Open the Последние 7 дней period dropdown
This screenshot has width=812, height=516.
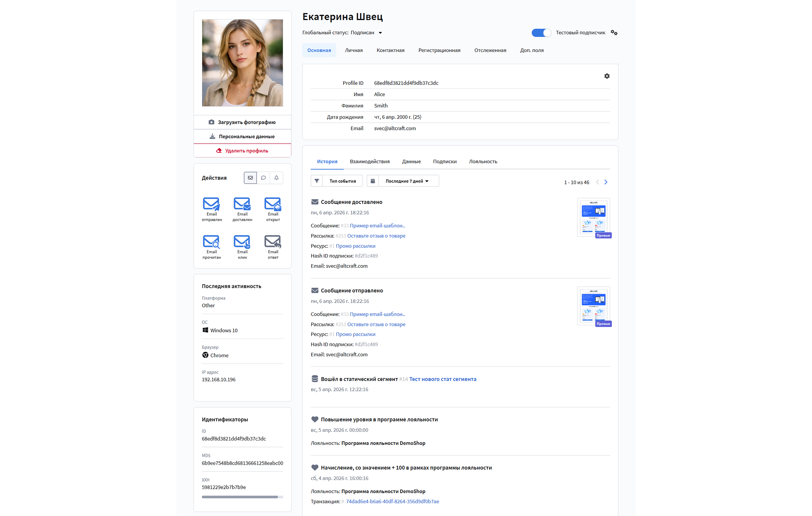pyautogui.click(x=408, y=181)
